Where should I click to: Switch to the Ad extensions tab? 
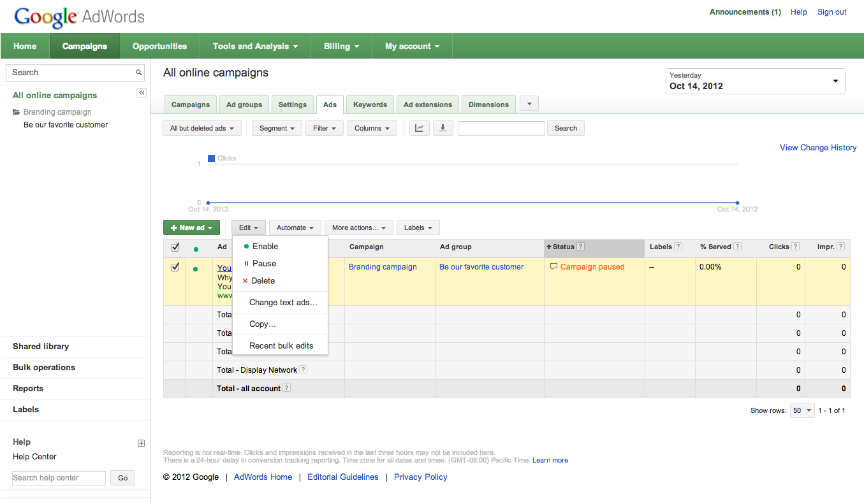tap(428, 104)
